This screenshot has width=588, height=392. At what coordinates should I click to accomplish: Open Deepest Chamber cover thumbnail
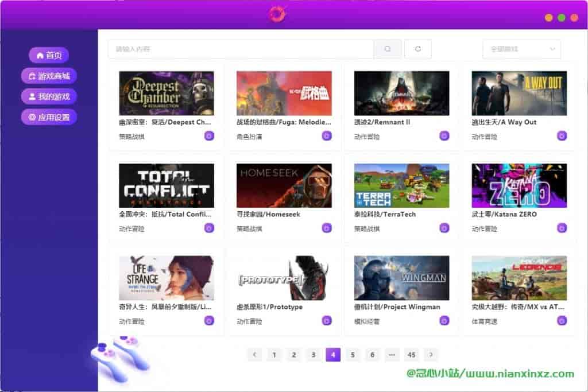point(167,94)
